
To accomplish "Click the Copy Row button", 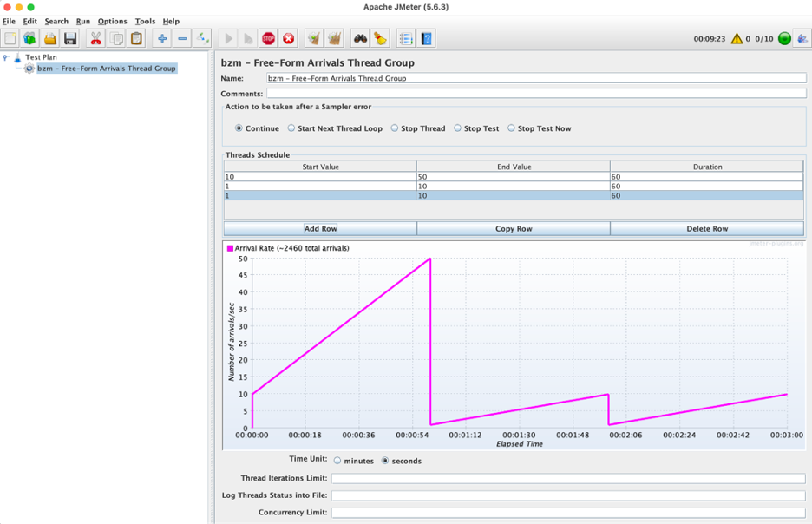I will [514, 228].
